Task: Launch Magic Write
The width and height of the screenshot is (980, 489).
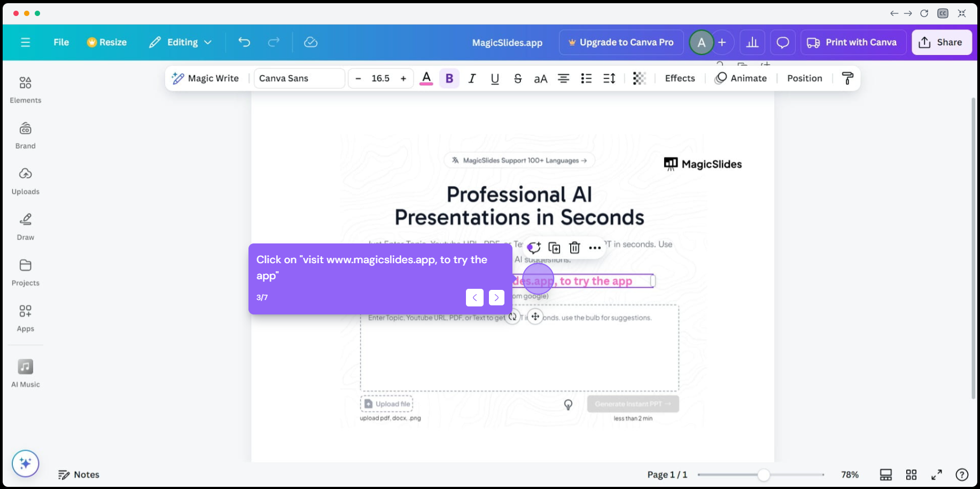Action: 205,78
